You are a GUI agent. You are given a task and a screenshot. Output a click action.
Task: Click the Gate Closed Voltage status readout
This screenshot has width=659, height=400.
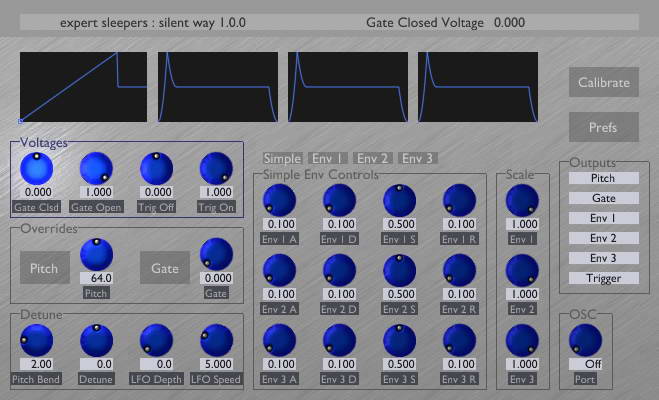(445, 22)
